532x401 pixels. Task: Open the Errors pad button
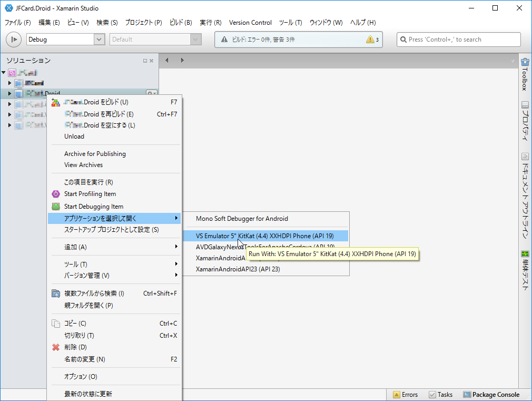(x=406, y=395)
